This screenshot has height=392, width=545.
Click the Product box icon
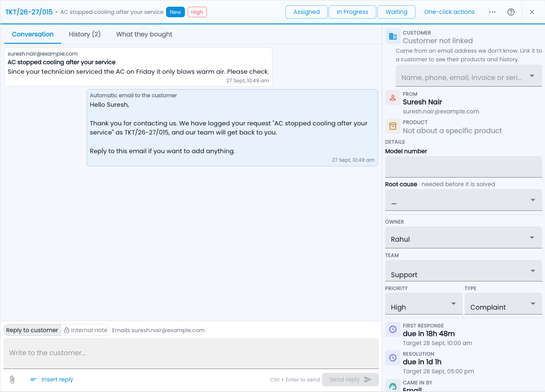[393, 126]
